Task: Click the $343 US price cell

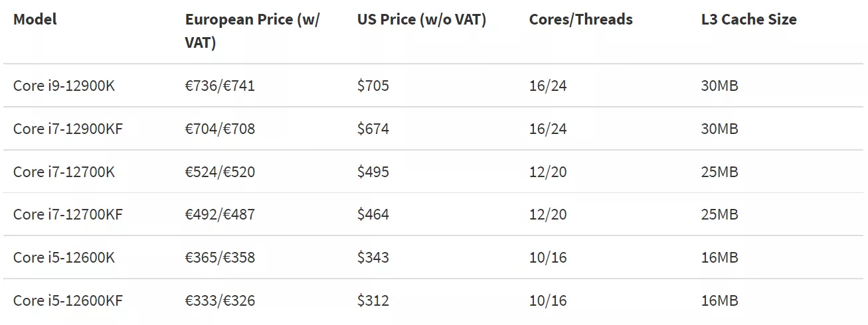Action: (x=373, y=257)
